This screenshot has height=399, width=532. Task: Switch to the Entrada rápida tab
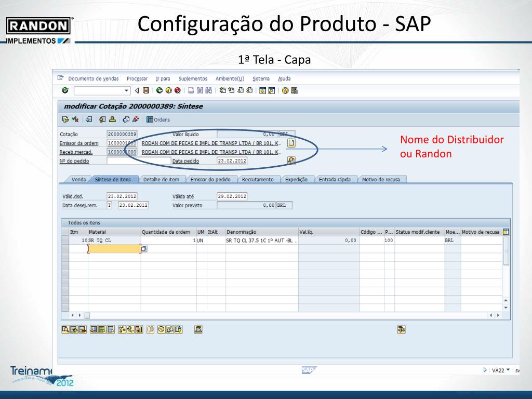(335, 179)
